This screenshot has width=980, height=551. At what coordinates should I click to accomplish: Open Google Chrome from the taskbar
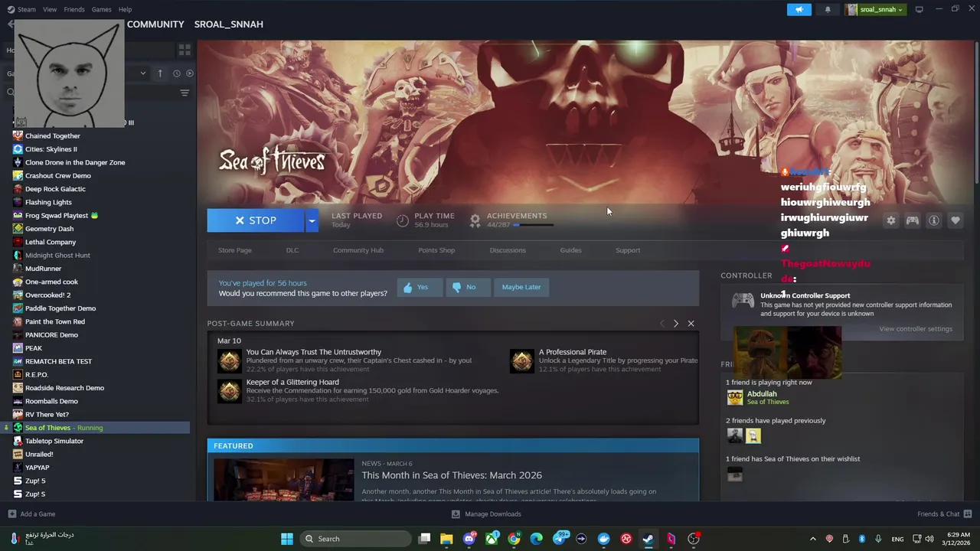tap(514, 539)
